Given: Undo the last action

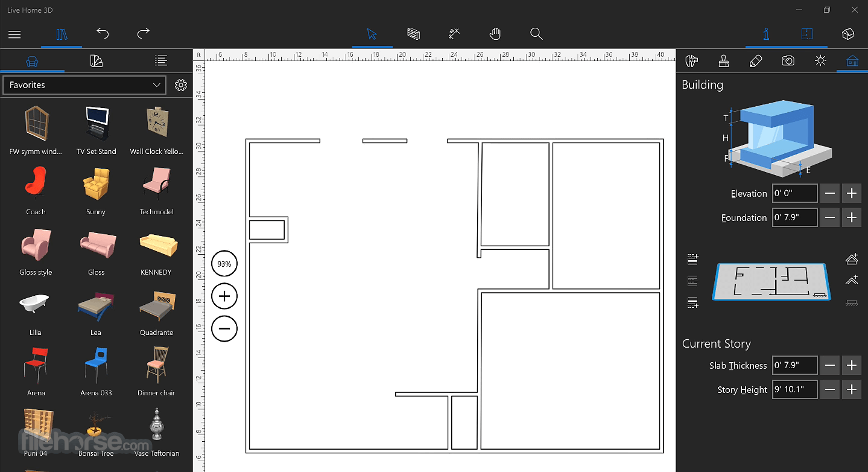Looking at the screenshot, I should (x=103, y=34).
